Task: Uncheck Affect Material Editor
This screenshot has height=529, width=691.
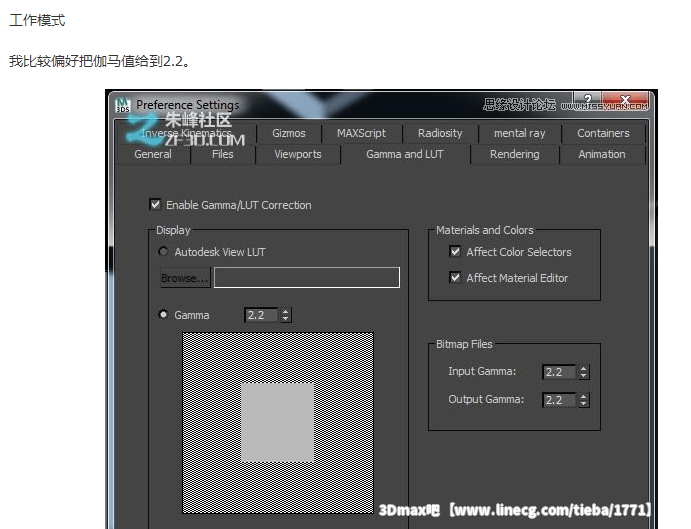Action: (455, 277)
